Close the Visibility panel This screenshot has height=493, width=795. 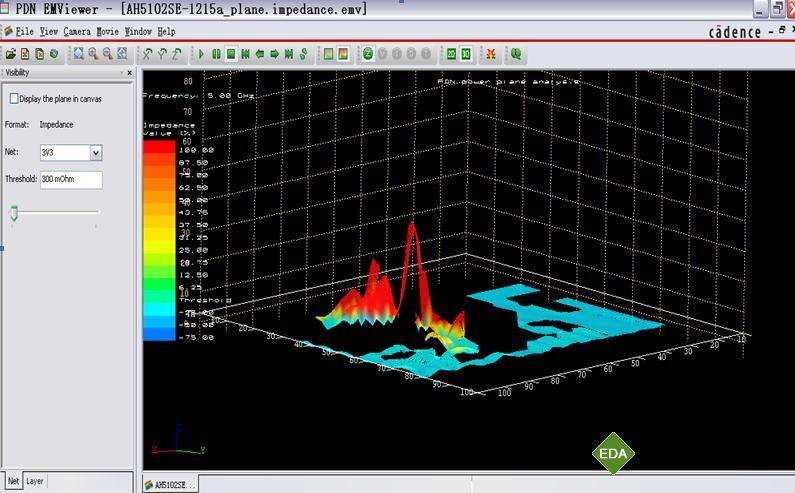click(128, 73)
